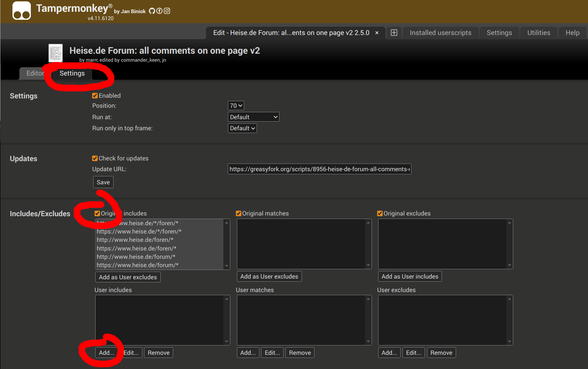Open the Position dropdown showing 70
Viewport: 588px width, 369px height.
tap(235, 105)
